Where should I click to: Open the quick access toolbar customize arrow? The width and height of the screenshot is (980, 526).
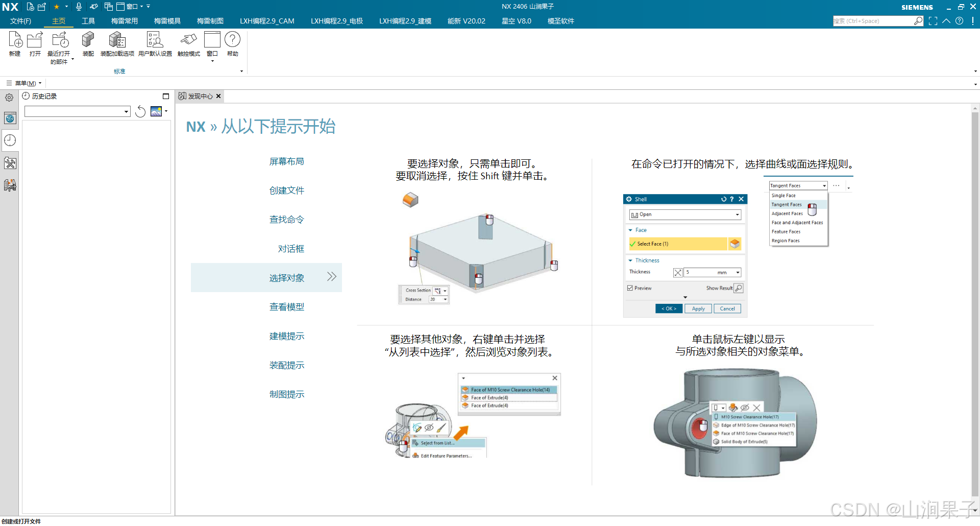click(x=149, y=7)
